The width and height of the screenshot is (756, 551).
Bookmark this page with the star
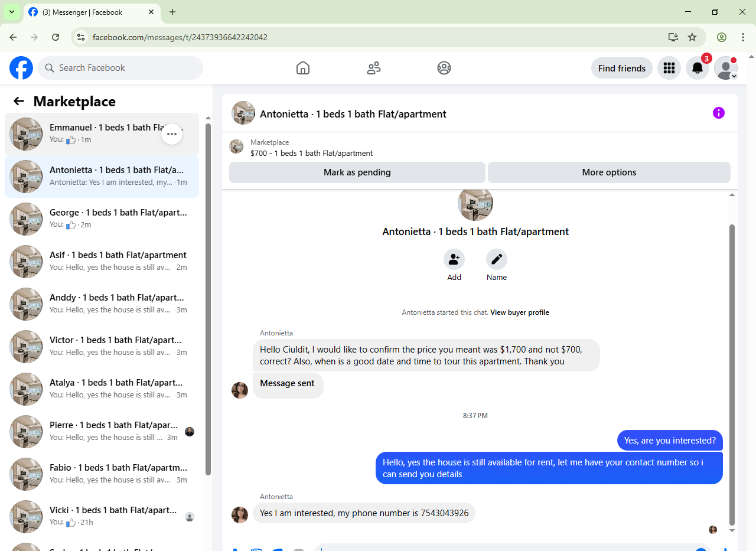pos(692,37)
